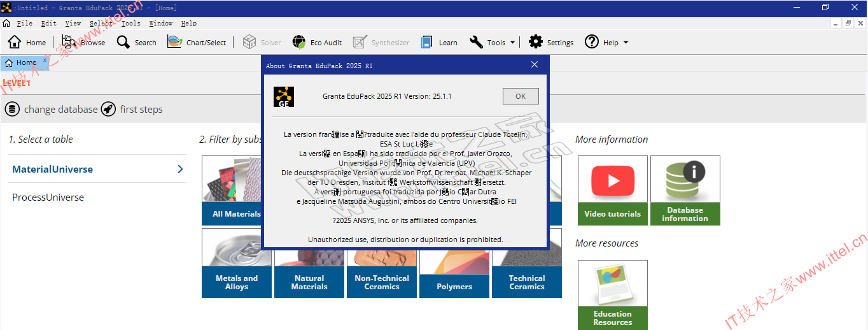The height and width of the screenshot is (330, 868).
Task: Select the ProcessUniverse table
Action: pos(97,197)
